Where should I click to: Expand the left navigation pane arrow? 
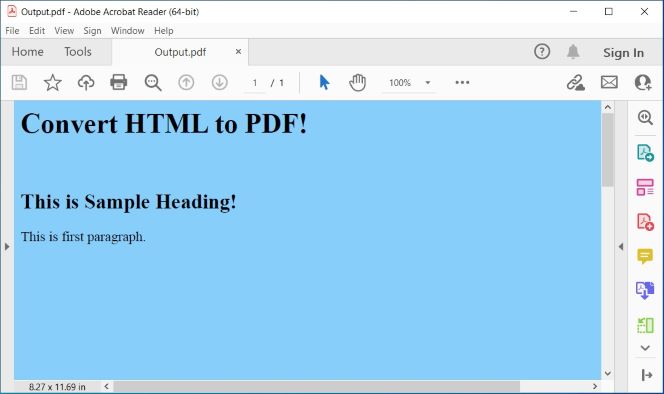click(7, 247)
